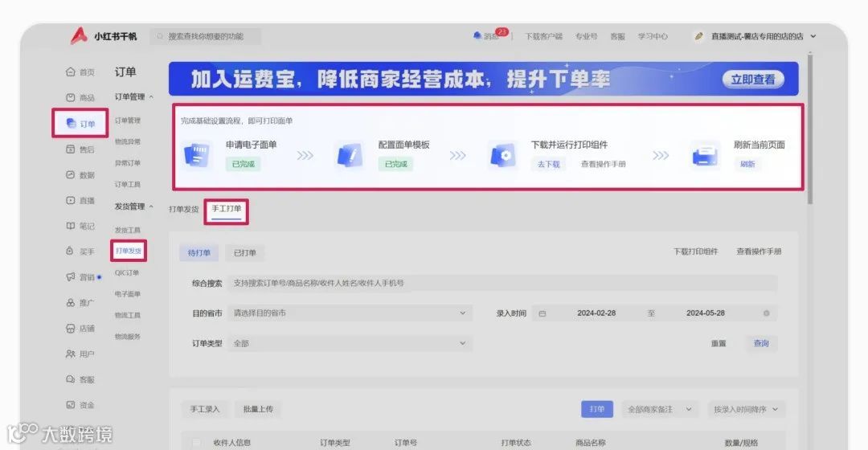Expand the shop account dropdown arrow
This screenshot has width=868, height=450.
813,36
